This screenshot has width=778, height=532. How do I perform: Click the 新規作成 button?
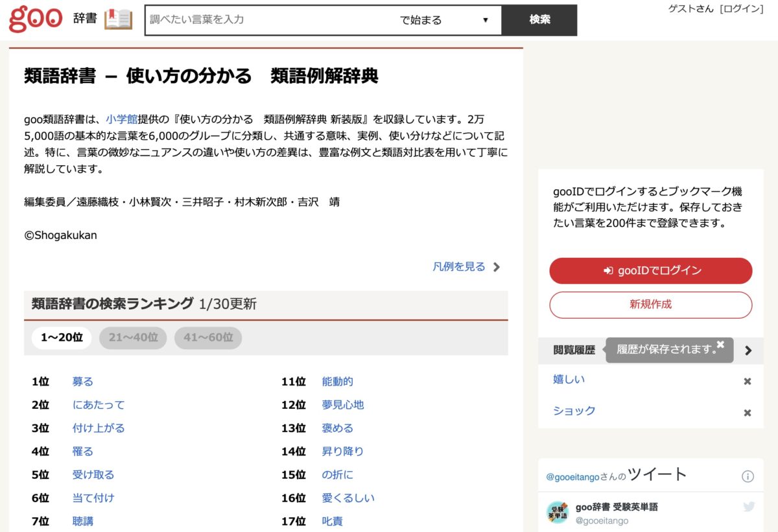point(650,305)
